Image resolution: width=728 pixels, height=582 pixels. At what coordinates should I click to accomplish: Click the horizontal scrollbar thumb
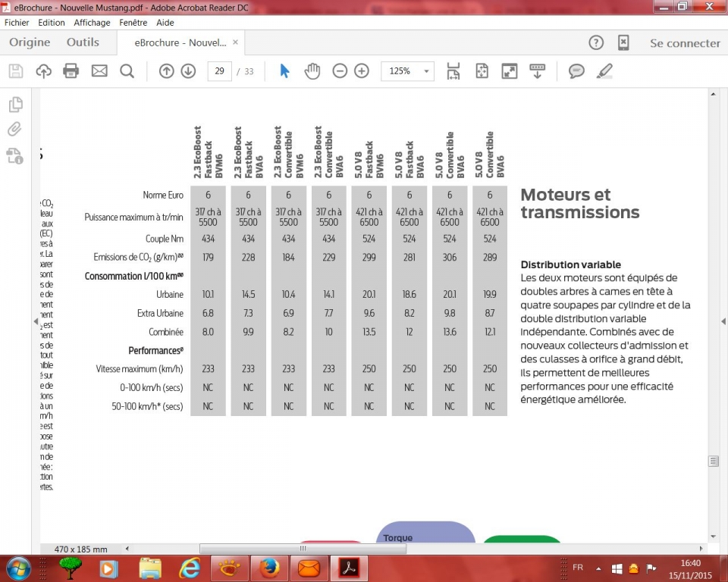[303, 549]
